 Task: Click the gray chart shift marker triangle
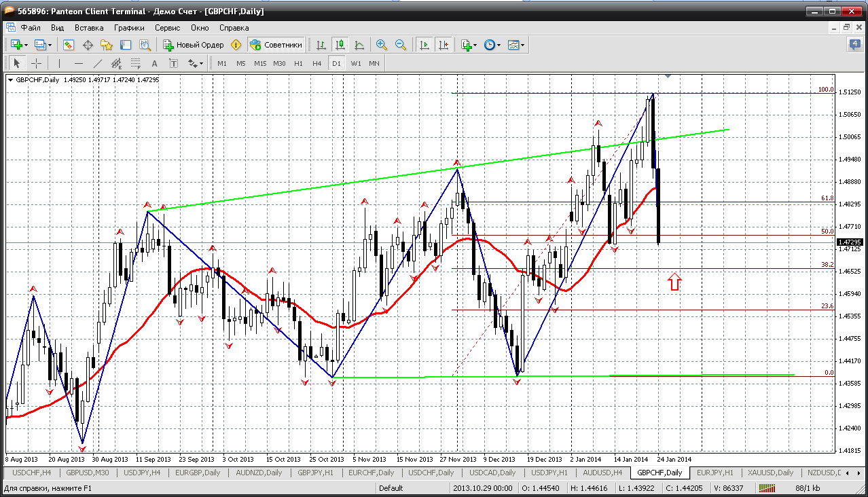[668, 76]
